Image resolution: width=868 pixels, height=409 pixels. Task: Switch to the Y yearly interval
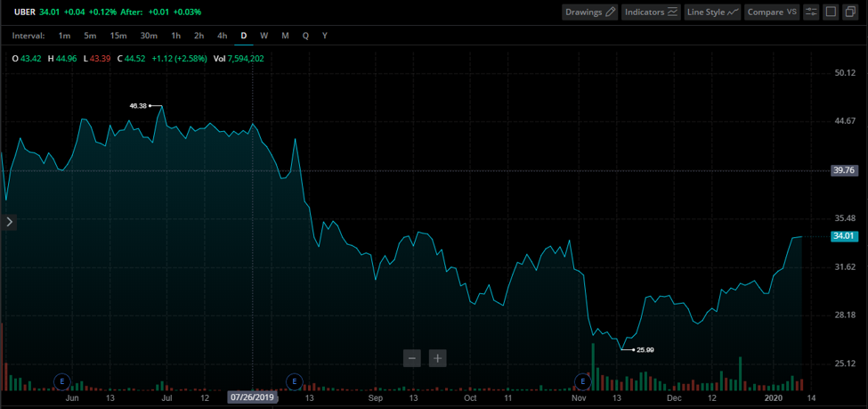coord(325,36)
